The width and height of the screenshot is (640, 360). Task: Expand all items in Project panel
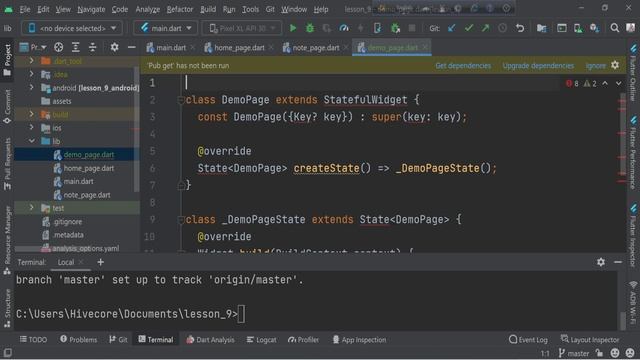[x=76, y=47]
